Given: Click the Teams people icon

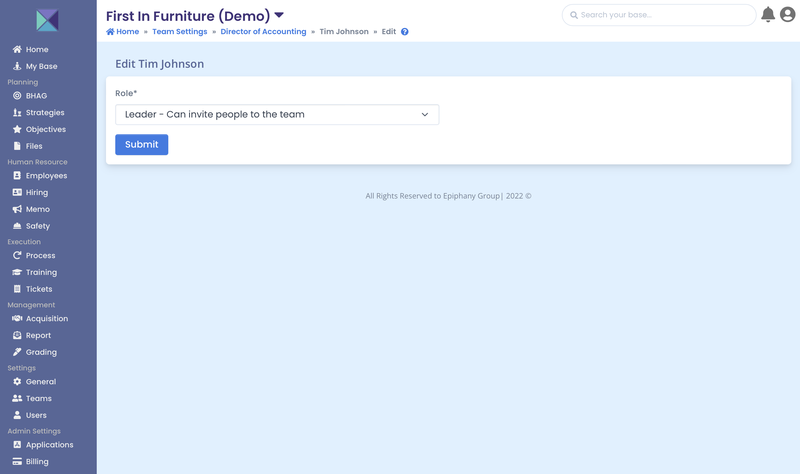Looking at the screenshot, I should pyautogui.click(x=17, y=399).
